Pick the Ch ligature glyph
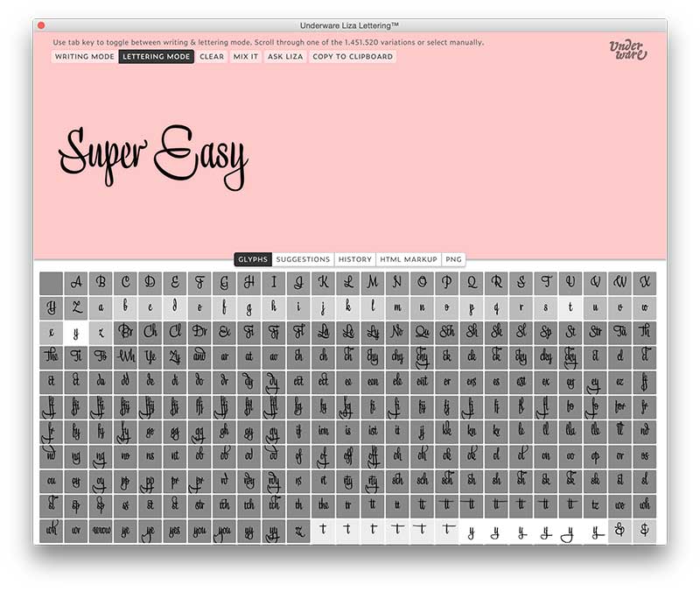This screenshot has height=592, width=700. [150, 333]
